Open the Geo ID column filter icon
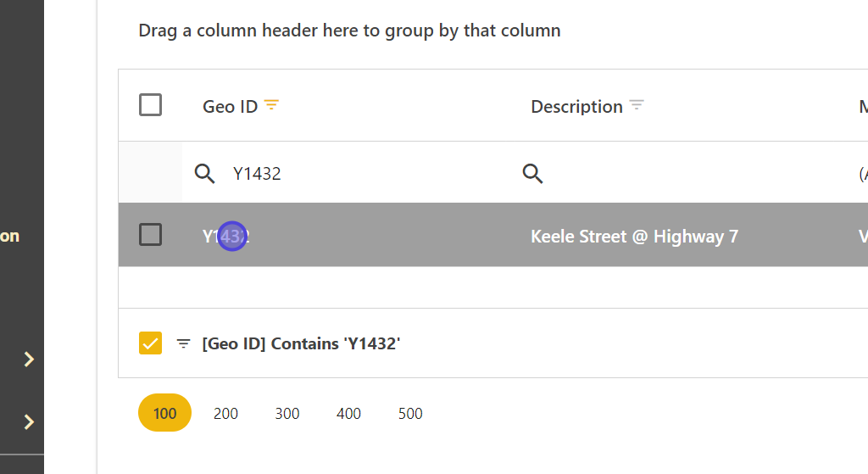The height and width of the screenshot is (474, 868). [x=271, y=106]
